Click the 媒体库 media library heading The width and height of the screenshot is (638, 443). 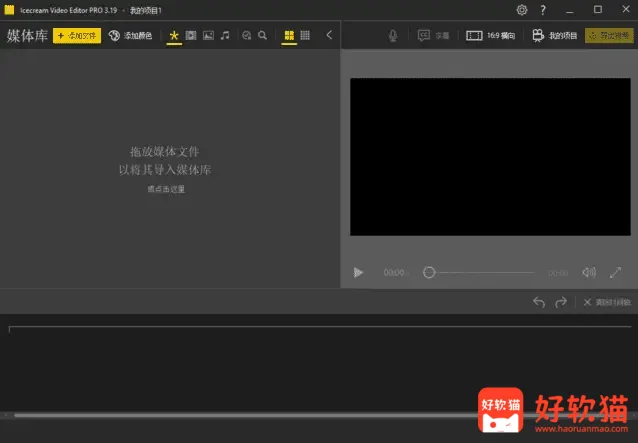27,36
